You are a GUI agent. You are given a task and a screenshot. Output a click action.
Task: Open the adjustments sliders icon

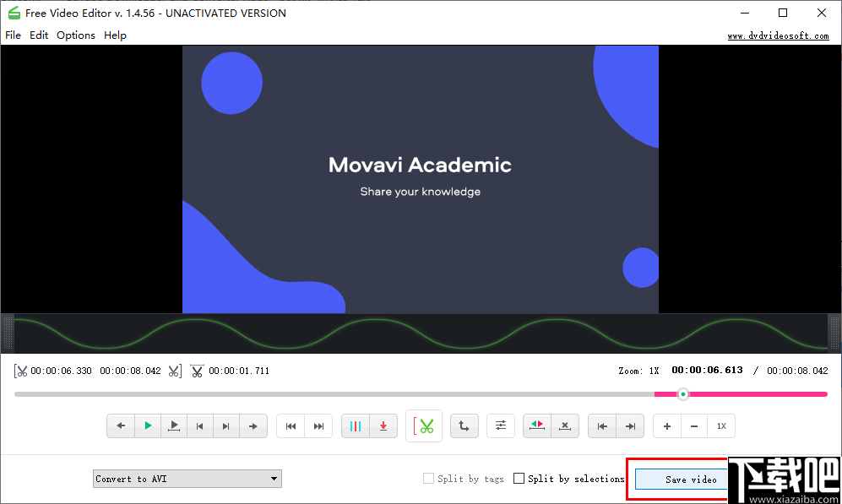[500, 425]
